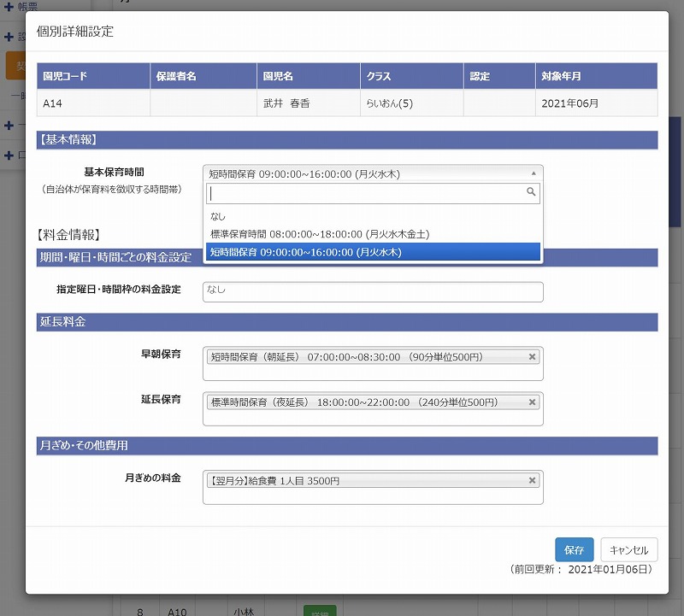This screenshot has width=684, height=616.
Task: Click the 基本保育時間 label
Action: coord(114,173)
